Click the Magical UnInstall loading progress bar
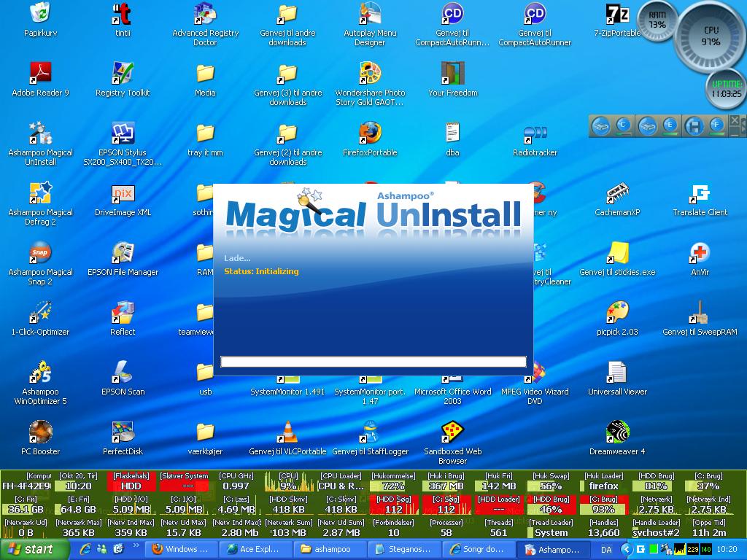The image size is (747, 560). click(x=373, y=362)
